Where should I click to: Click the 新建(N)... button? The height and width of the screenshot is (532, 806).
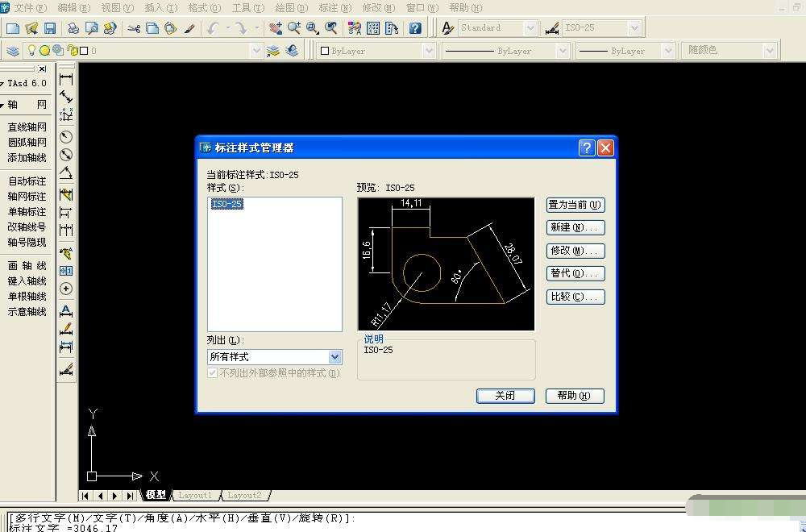pyautogui.click(x=575, y=227)
